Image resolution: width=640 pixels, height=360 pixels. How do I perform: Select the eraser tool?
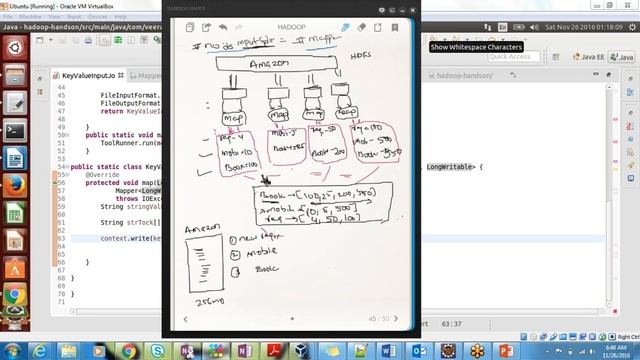tap(362, 27)
